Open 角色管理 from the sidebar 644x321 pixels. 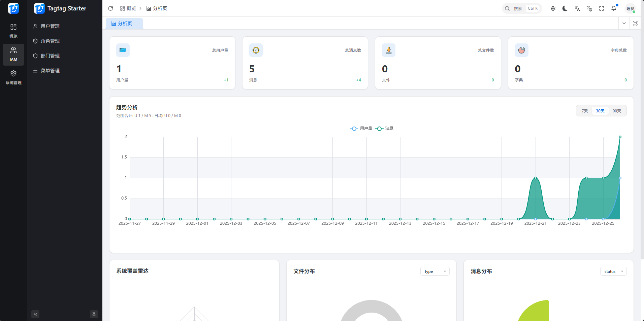pyautogui.click(x=51, y=41)
